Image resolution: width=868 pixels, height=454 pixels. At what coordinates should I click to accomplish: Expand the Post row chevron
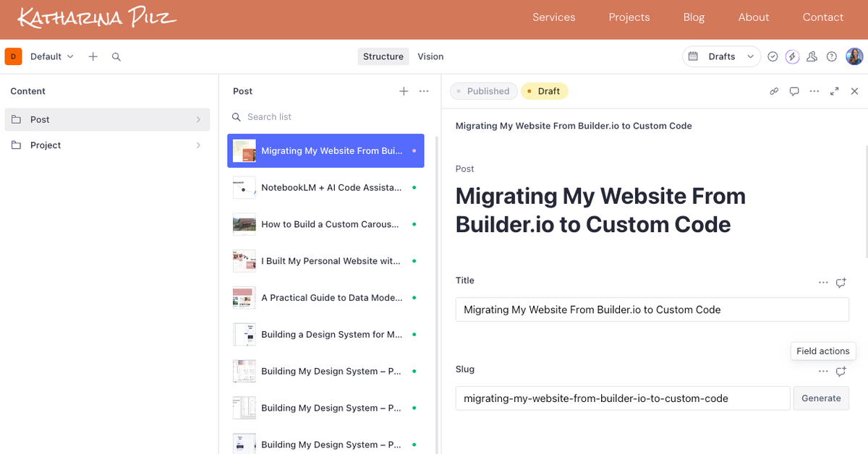[198, 119]
